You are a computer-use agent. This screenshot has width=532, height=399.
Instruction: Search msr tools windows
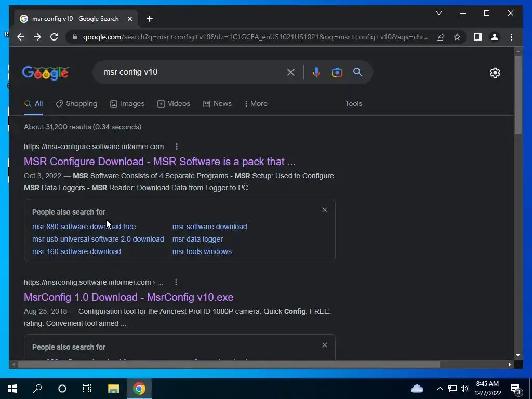tap(202, 252)
